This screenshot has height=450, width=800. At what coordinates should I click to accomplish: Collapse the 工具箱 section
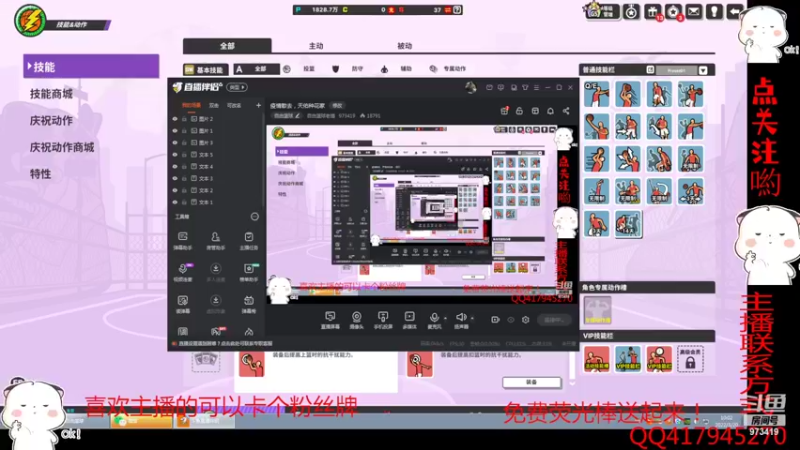click(x=255, y=217)
